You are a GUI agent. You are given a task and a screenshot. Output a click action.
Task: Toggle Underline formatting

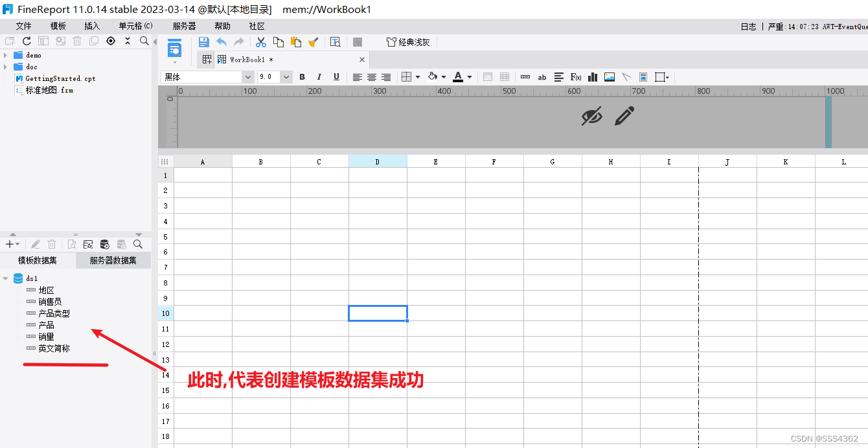[x=336, y=77]
